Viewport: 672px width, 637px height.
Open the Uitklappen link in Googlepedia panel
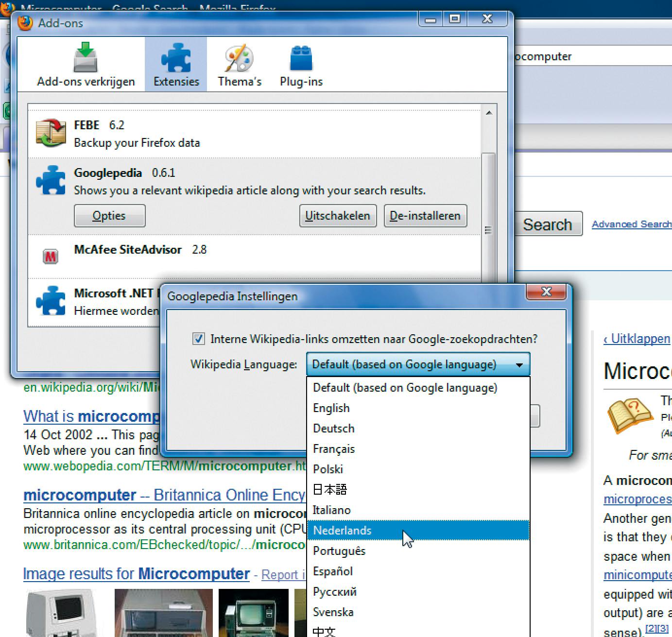click(x=637, y=339)
